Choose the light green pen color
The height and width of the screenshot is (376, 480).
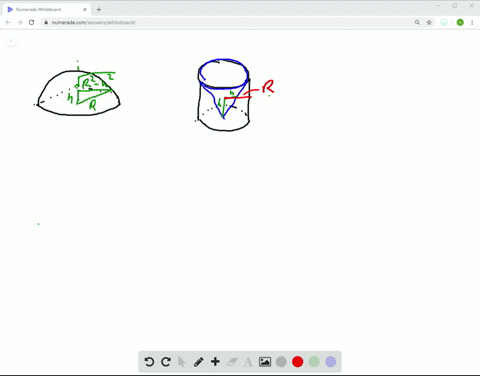click(314, 362)
